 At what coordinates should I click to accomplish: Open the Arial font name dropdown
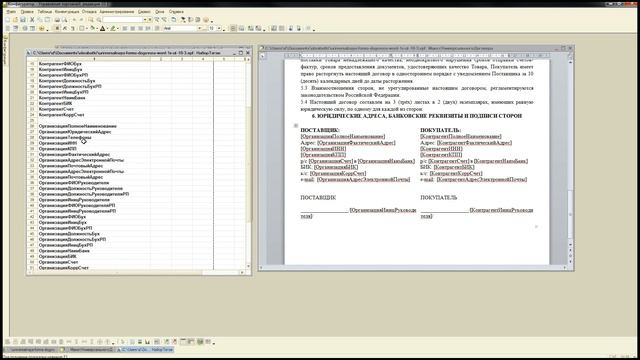[200, 29]
